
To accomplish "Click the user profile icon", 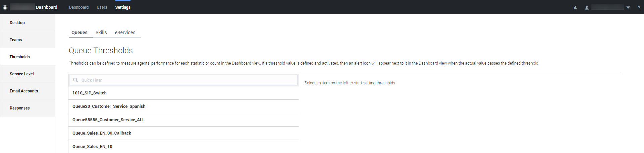I will 587,7.
